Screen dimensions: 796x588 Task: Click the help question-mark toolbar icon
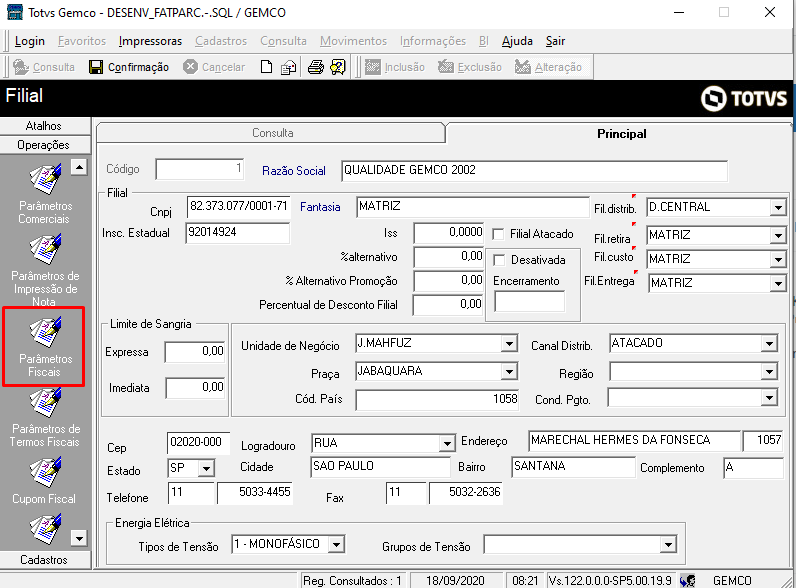[338, 67]
